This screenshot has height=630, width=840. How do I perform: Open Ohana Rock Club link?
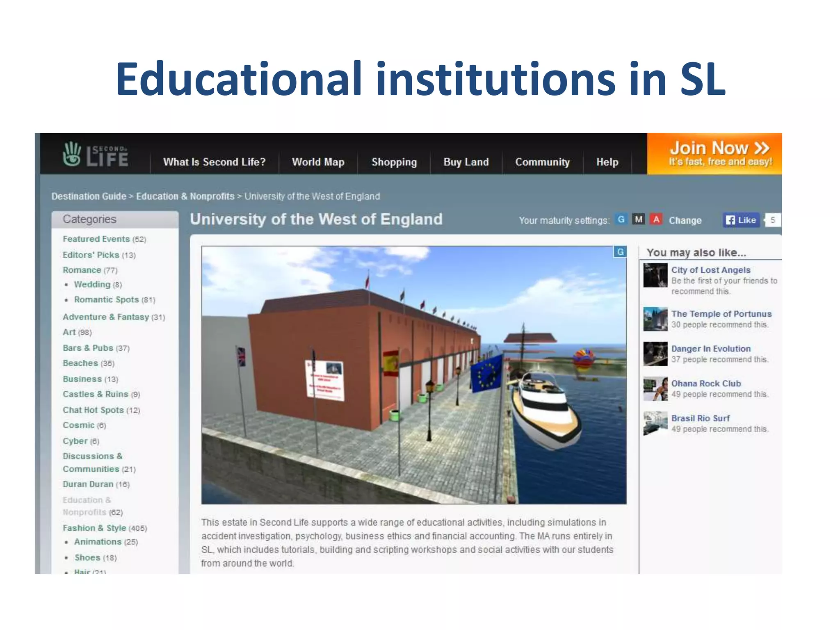[706, 383]
